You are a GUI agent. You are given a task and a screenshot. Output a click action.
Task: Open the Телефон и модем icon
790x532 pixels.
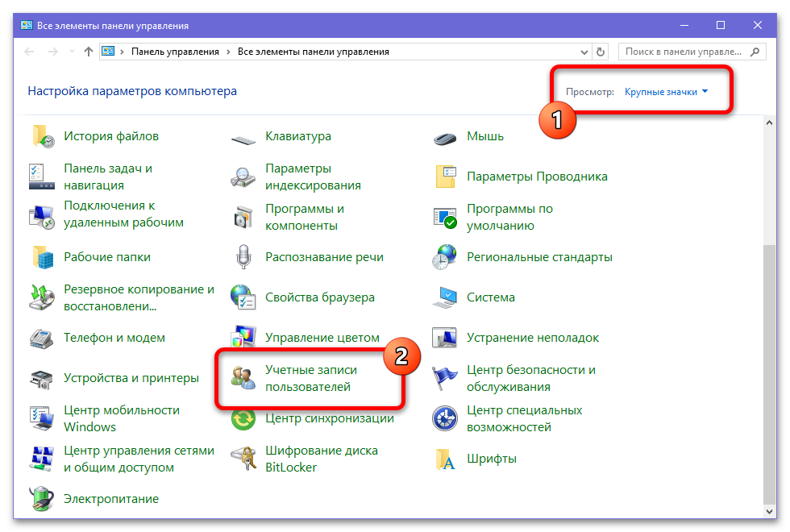pos(42,338)
